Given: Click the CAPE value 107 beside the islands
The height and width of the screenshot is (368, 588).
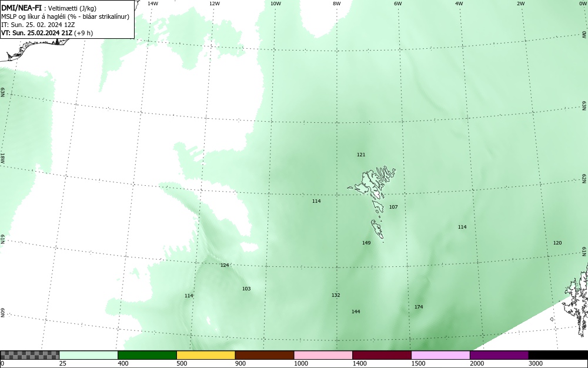Looking at the screenshot, I should pyautogui.click(x=393, y=207).
